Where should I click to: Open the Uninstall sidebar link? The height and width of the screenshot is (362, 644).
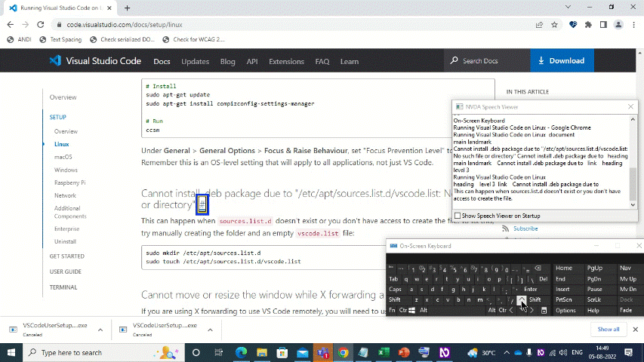[65, 241]
